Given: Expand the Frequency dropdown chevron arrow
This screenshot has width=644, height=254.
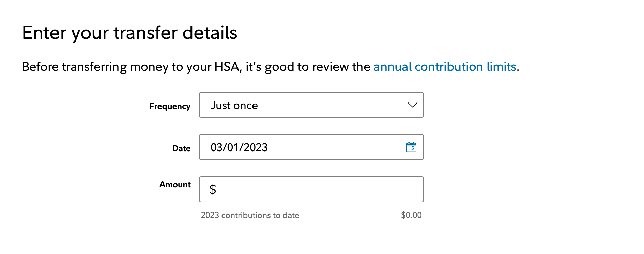Looking at the screenshot, I should (412, 105).
